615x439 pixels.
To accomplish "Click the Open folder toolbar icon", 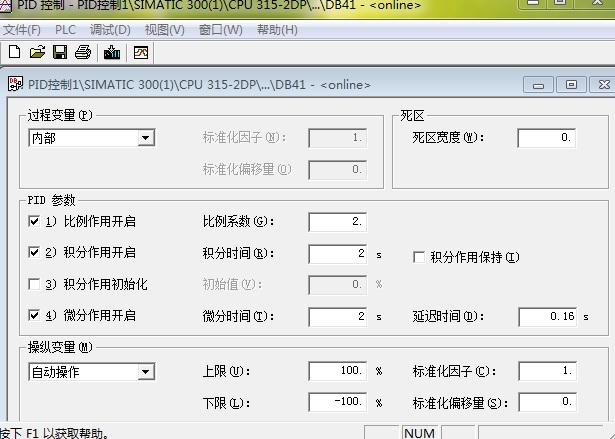I will pos(37,52).
